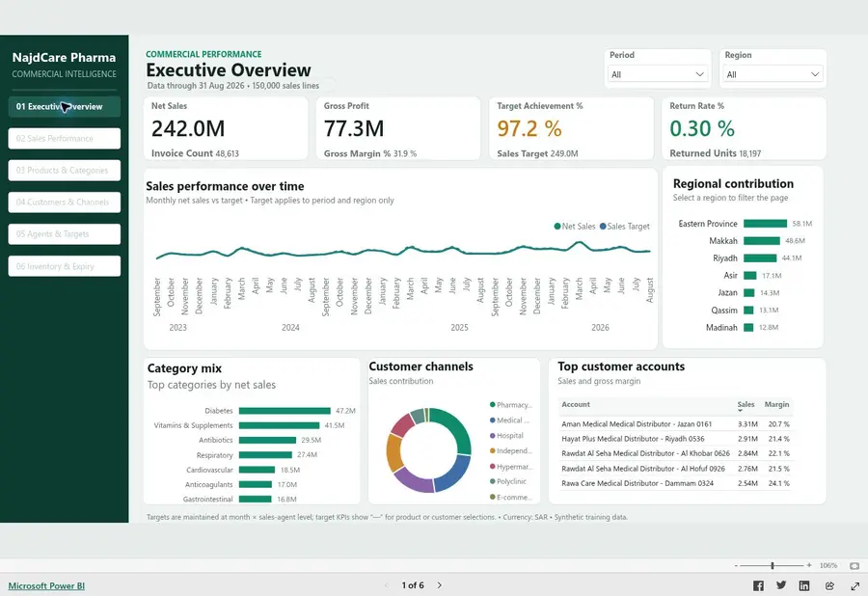Click the Account column header
Viewport: 868px width, 596px height.
[x=576, y=404]
